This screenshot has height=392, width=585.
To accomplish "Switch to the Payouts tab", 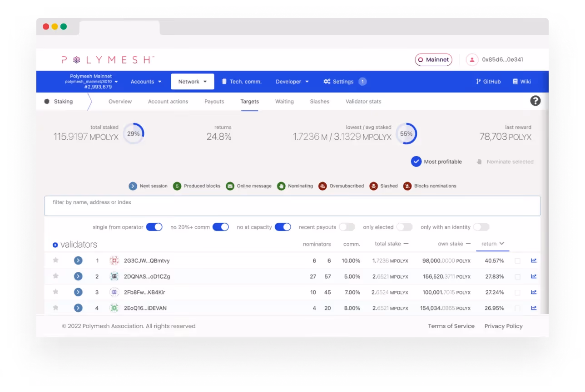I will pyautogui.click(x=214, y=102).
